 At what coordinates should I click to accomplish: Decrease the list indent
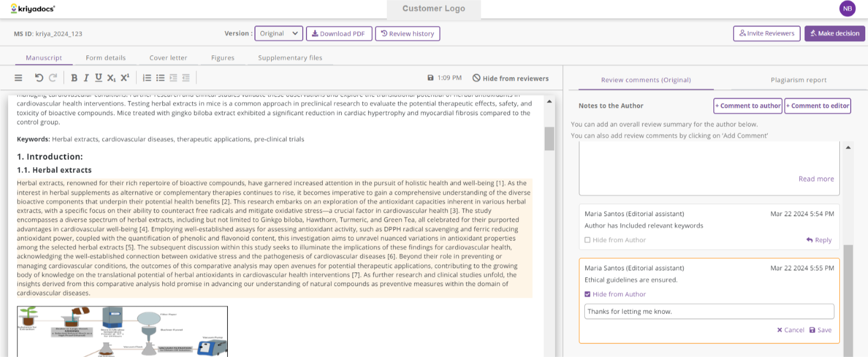click(186, 78)
